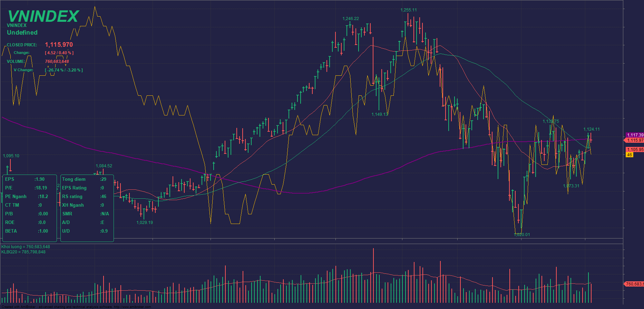The image size is (644, 309).
Task: Select the 'VOLUME:' label in the header
Action: point(16,62)
